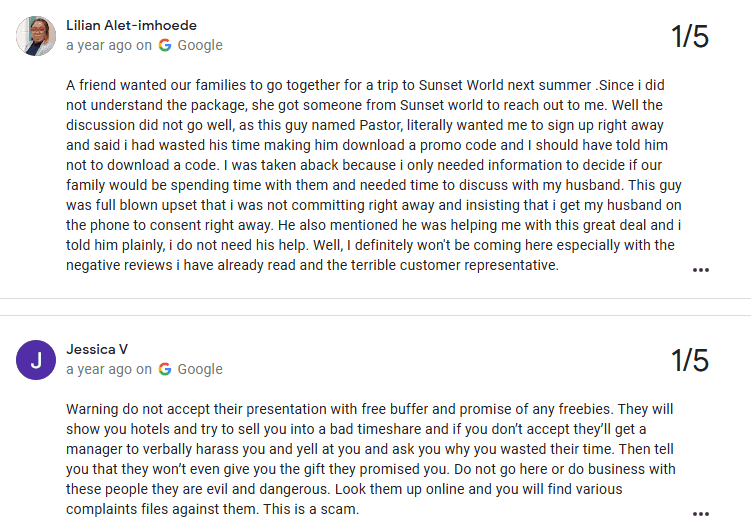Open the three-dot menu on Lilian's review

[700, 270]
